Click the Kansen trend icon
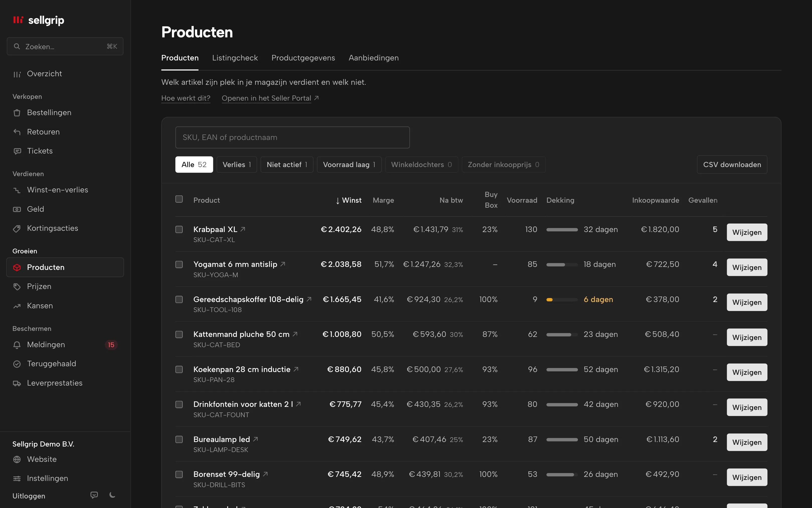This screenshot has width=812, height=508. tap(17, 306)
